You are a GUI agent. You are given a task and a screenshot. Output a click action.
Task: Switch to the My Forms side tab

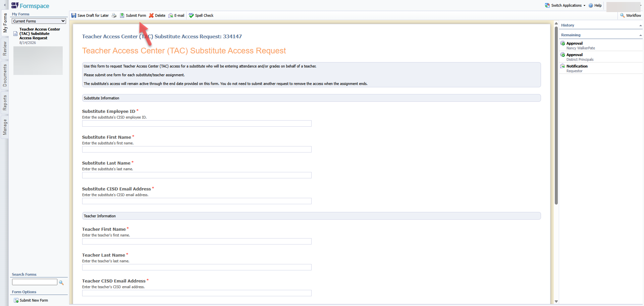click(x=5, y=23)
